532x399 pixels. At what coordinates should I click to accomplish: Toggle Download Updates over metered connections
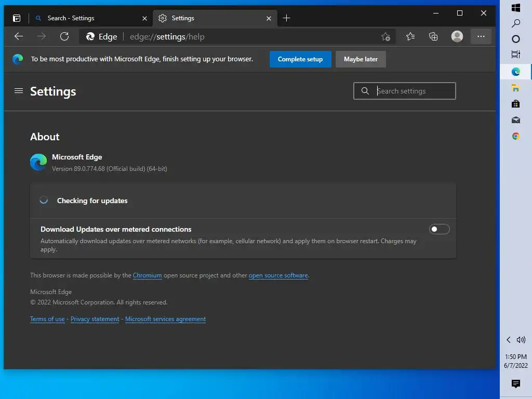[439, 229]
